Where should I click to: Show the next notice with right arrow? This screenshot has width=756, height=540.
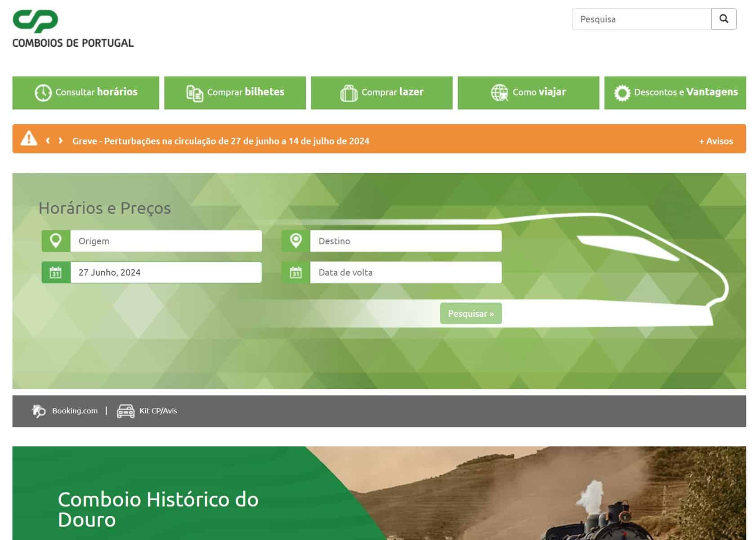point(61,141)
